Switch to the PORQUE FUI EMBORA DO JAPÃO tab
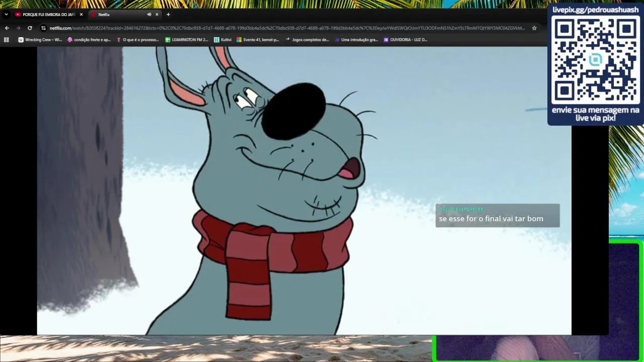 point(49,15)
